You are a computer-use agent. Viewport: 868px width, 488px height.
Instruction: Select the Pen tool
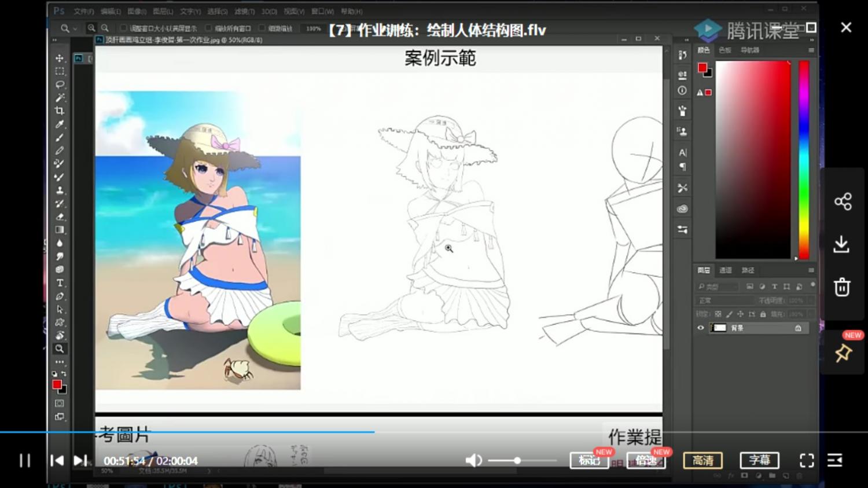(60, 296)
